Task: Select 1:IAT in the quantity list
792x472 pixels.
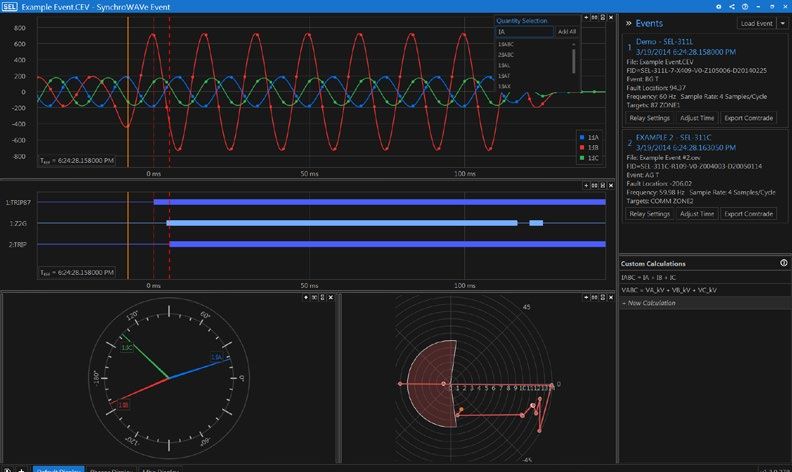Action: (x=504, y=76)
